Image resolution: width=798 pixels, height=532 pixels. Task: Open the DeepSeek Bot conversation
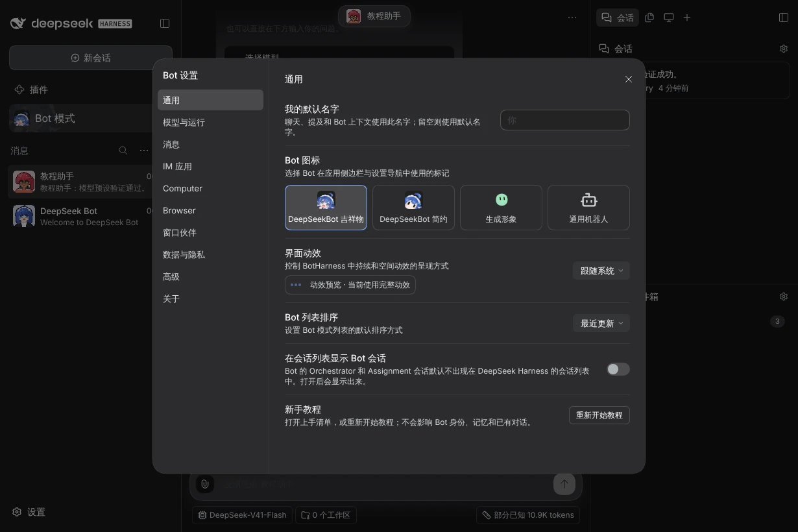pyautogui.click(x=81, y=216)
